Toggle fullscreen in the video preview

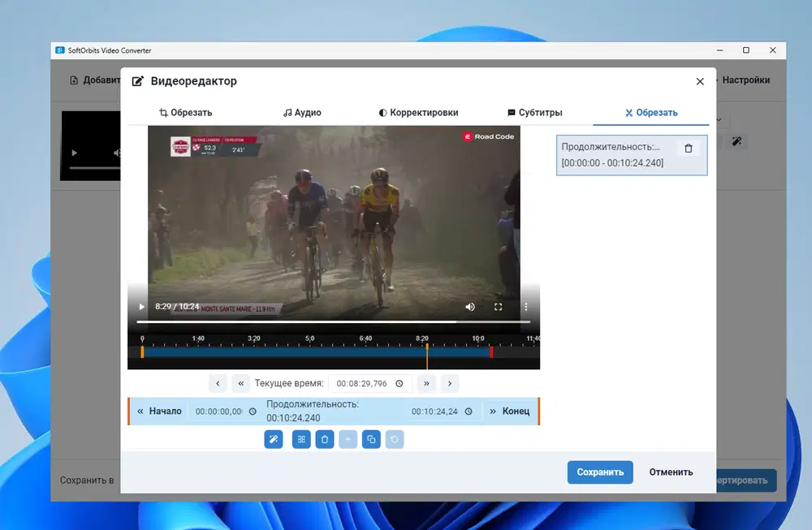[498, 307]
